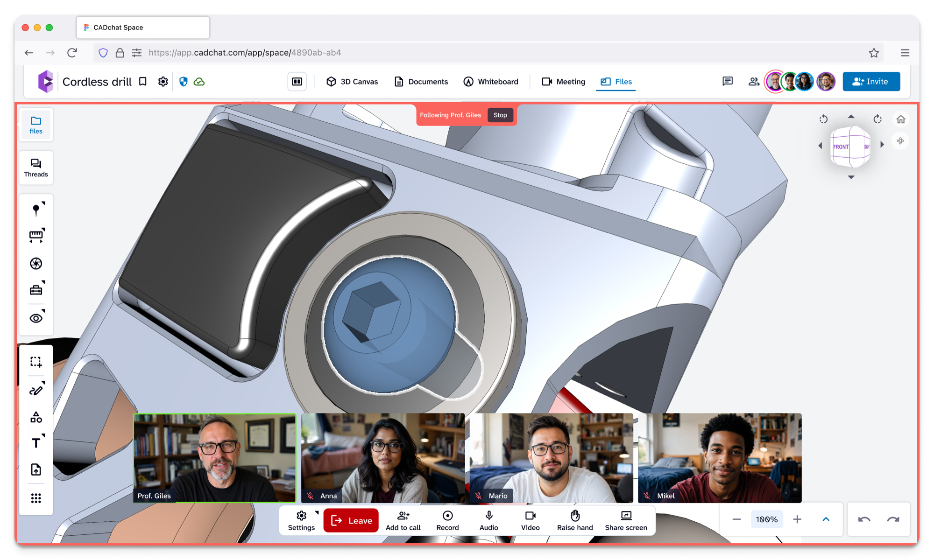The height and width of the screenshot is (560, 934).
Task: Click Add to call
Action: coord(403,520)
